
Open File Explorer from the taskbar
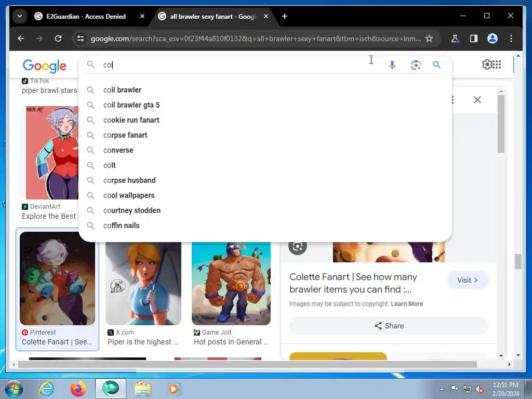(143, 389)
